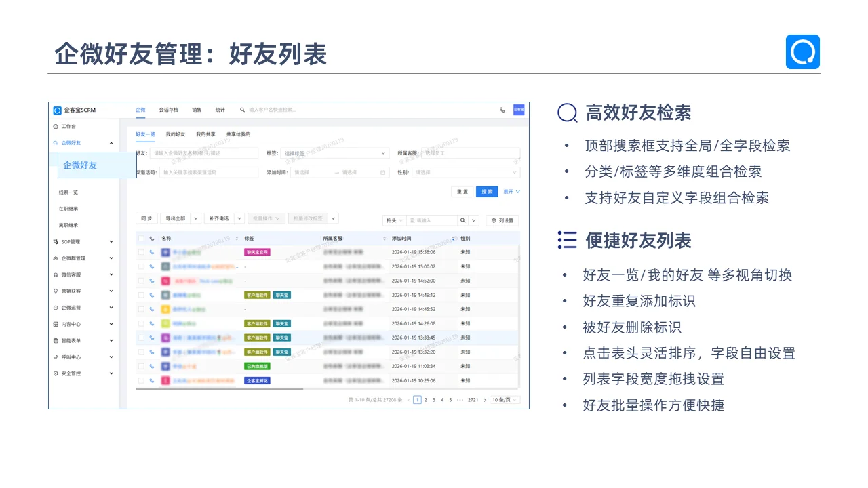Sort by 所属客服 column sort arrows
Viewport: 868px width, 488px height.
[x=384, y=239]
